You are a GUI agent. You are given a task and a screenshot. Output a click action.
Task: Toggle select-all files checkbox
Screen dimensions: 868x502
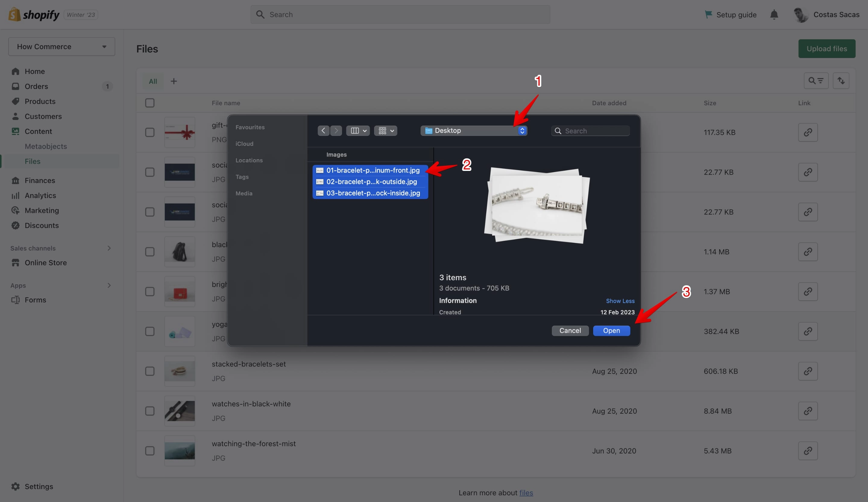point(150,103)
